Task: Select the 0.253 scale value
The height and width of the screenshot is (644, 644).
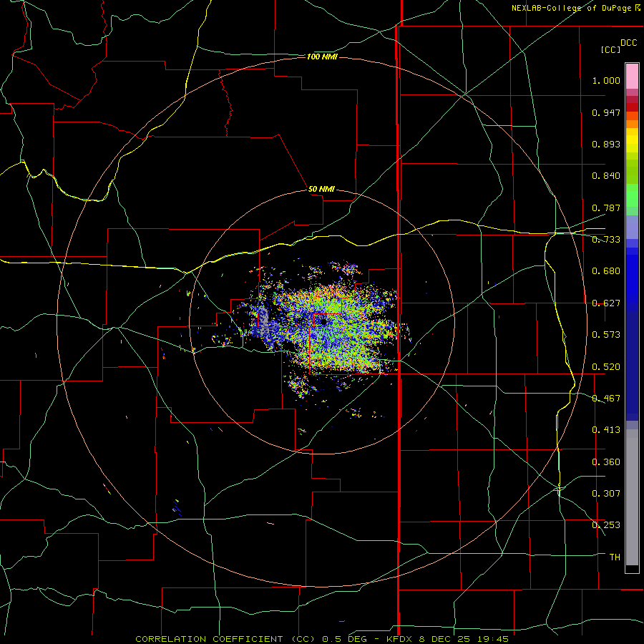Action: point(606,525)
